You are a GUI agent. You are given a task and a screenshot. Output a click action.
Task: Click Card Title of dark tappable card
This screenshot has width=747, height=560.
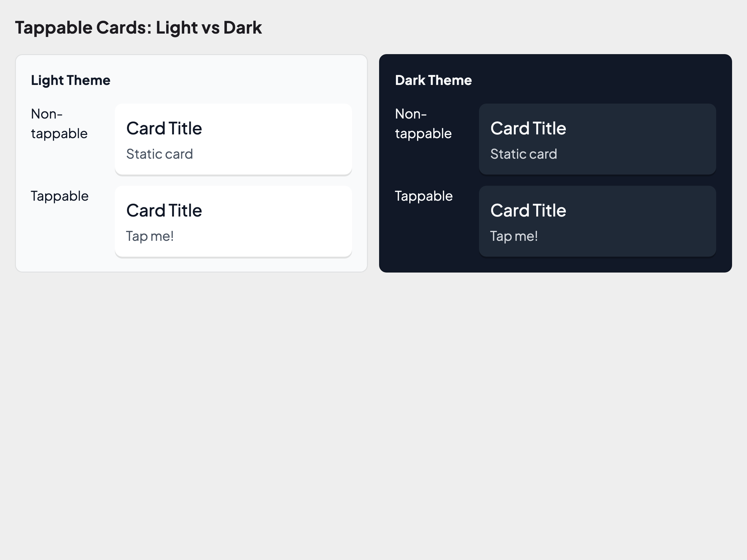coord(528,210)
